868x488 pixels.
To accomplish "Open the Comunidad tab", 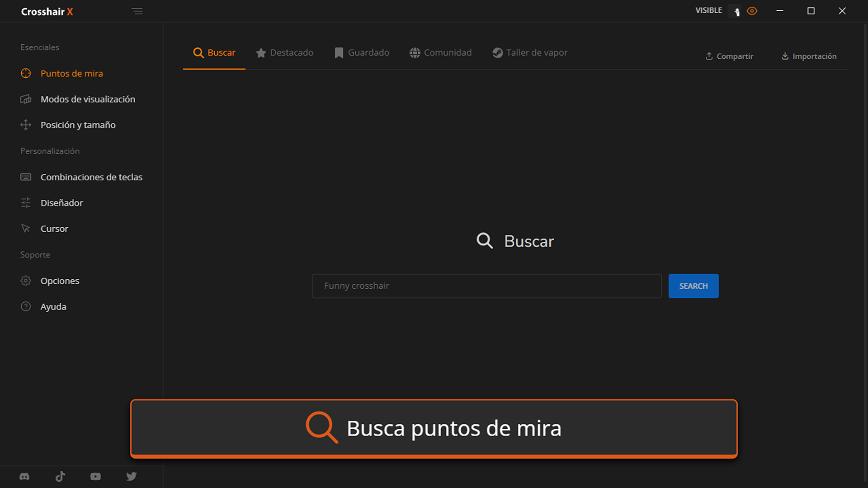I will 440,53.
